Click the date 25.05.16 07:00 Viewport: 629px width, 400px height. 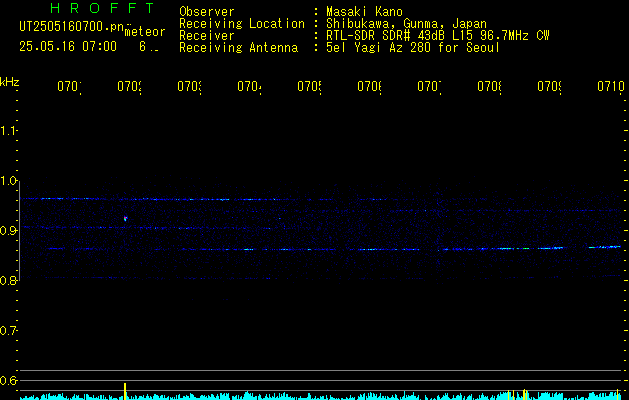pyautogui.click(x=68, y=47)
